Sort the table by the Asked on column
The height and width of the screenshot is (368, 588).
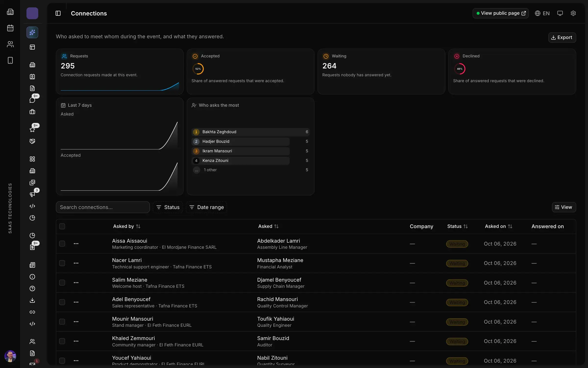pos(499,226)
